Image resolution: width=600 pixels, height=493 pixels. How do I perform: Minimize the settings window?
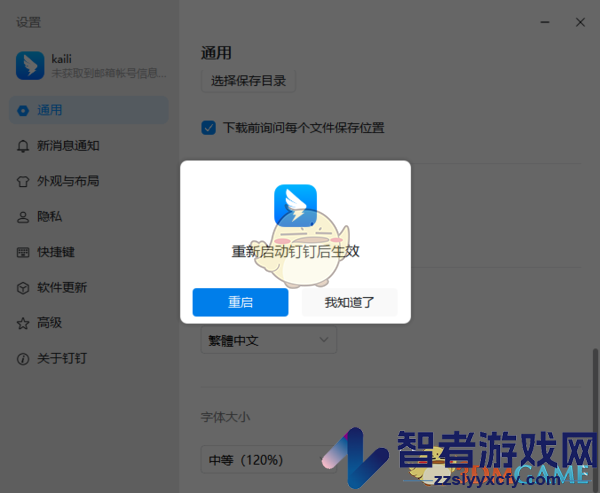545,22
